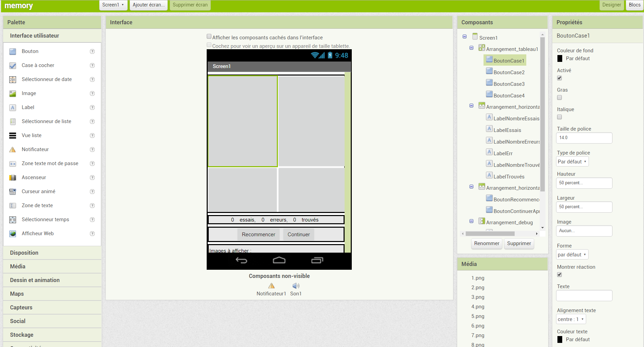Click the Taille de police field
Screen dimensions: 644x347
(x=584, y=138)
